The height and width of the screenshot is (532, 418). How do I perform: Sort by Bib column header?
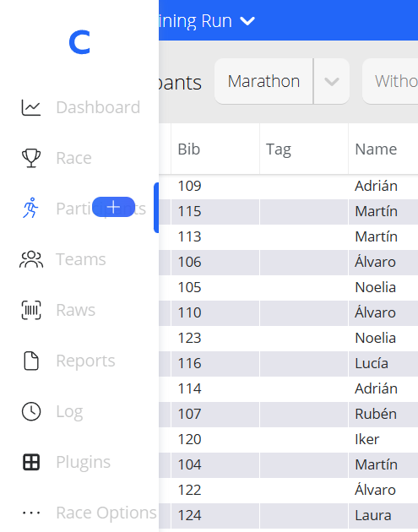coord(215,149)
